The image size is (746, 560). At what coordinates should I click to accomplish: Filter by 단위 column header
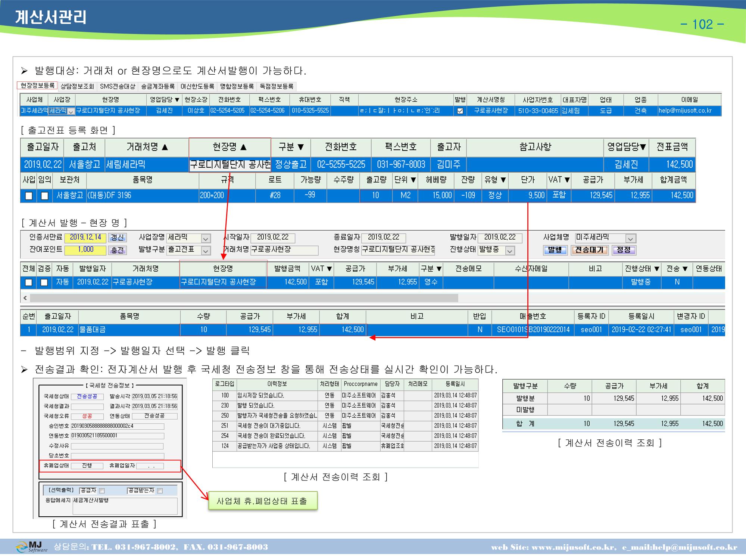point(405,180)
